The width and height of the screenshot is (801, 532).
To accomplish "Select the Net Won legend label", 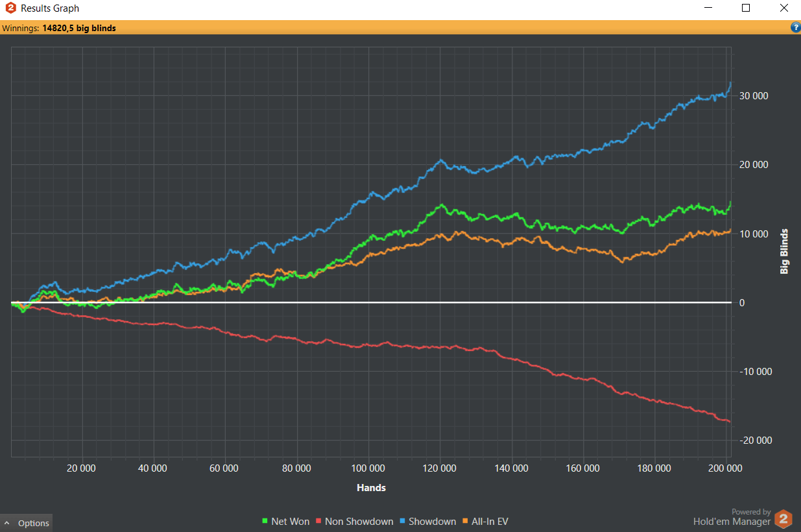I will (x=290, y=522).
